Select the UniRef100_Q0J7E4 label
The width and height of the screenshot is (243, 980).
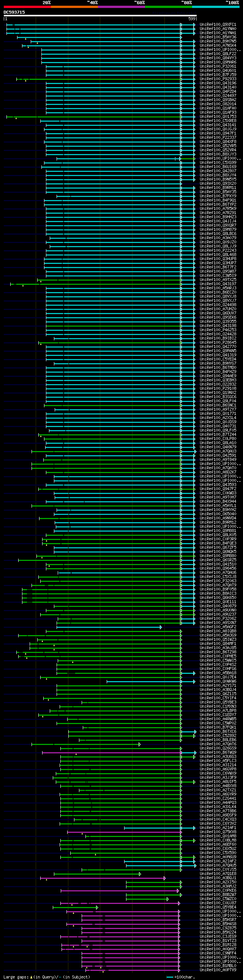(218, 678)
